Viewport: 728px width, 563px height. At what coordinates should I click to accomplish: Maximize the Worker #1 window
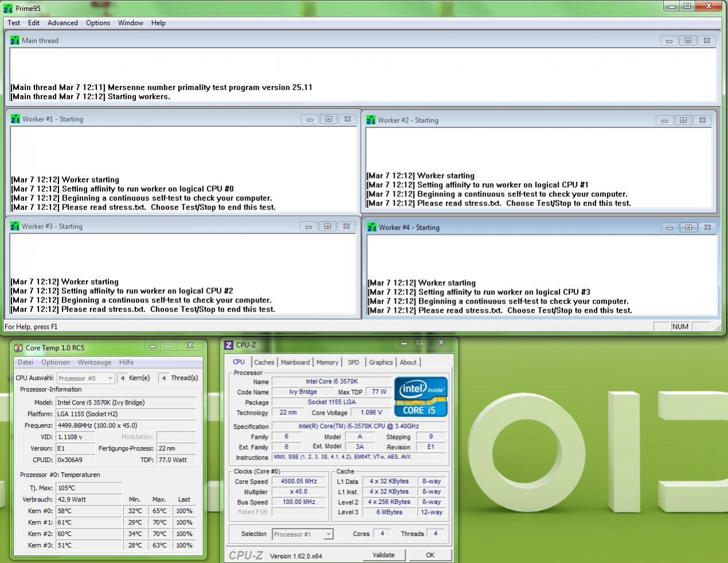(329, 119)
